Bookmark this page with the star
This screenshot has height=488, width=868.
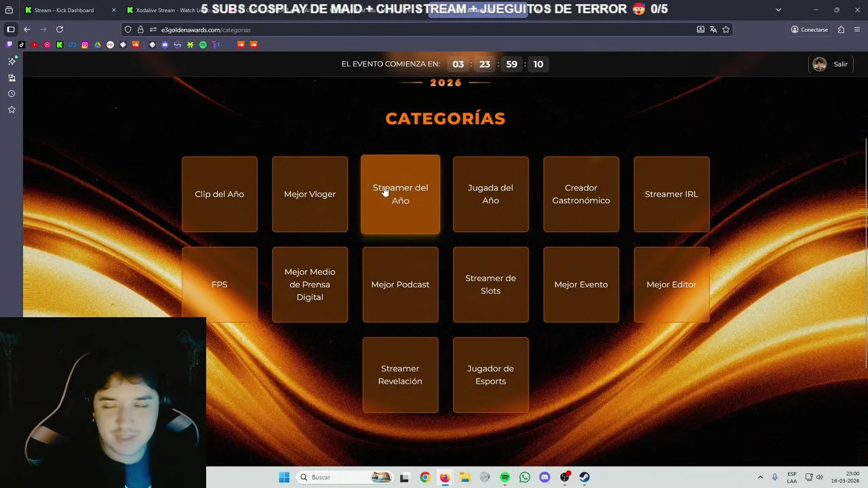tap(726, 30)
